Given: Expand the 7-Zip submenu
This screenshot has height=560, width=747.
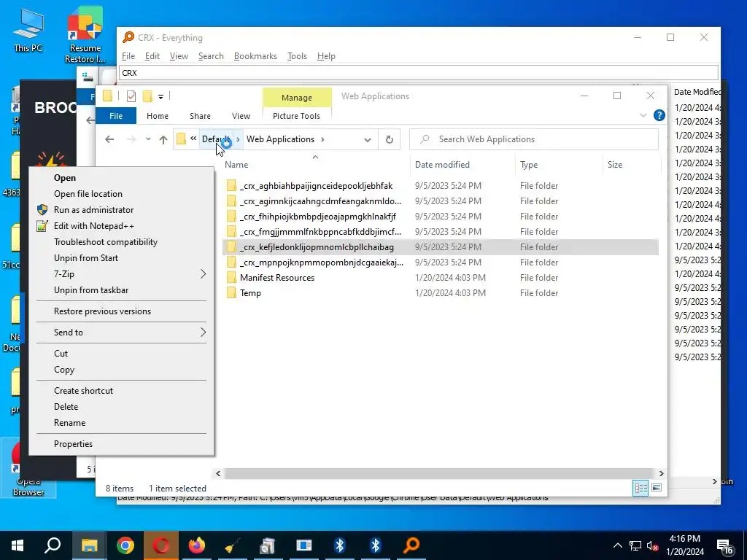Looking at the screenshot, I should (203, 274).
